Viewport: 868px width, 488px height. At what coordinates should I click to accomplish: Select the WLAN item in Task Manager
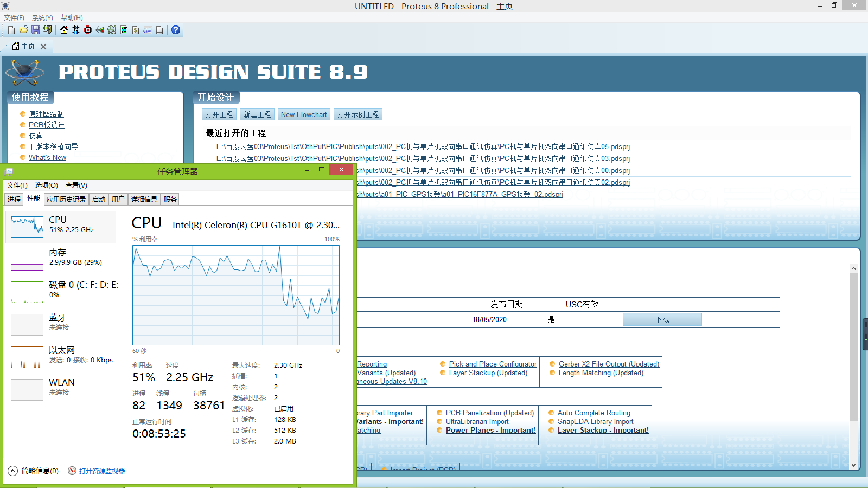point(61,389)
